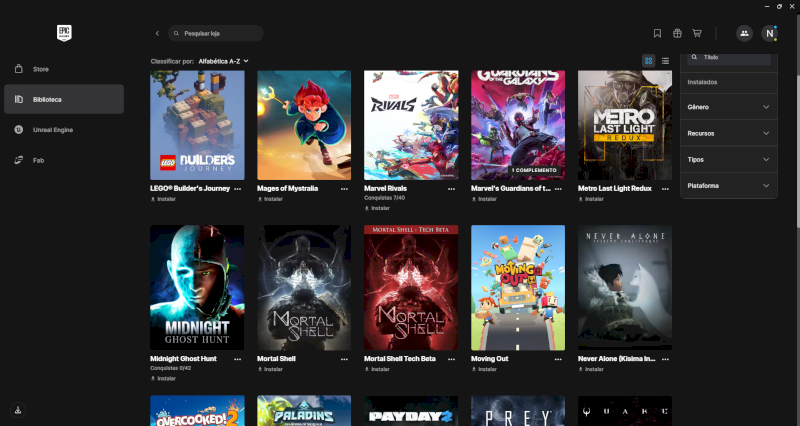Viewport: 800px width, 426px height.
Task: Go back with the back arrow
Action: [x=157, y=33]
